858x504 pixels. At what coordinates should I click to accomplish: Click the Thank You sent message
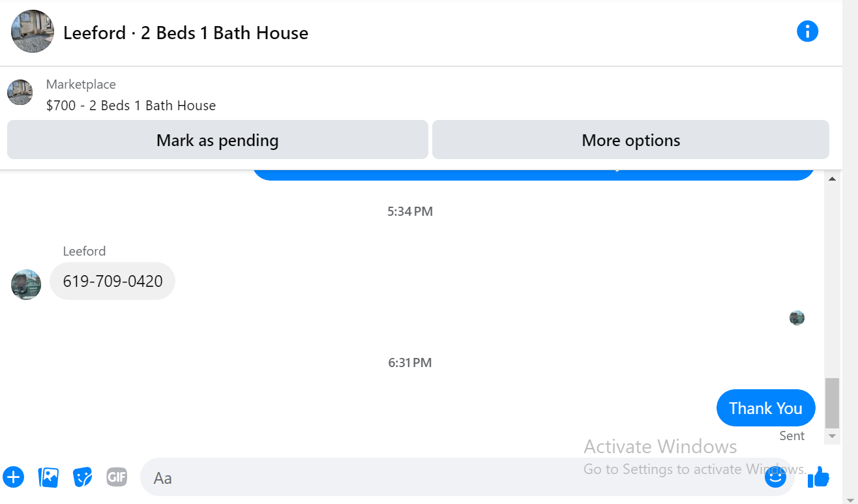coord(765,408)
